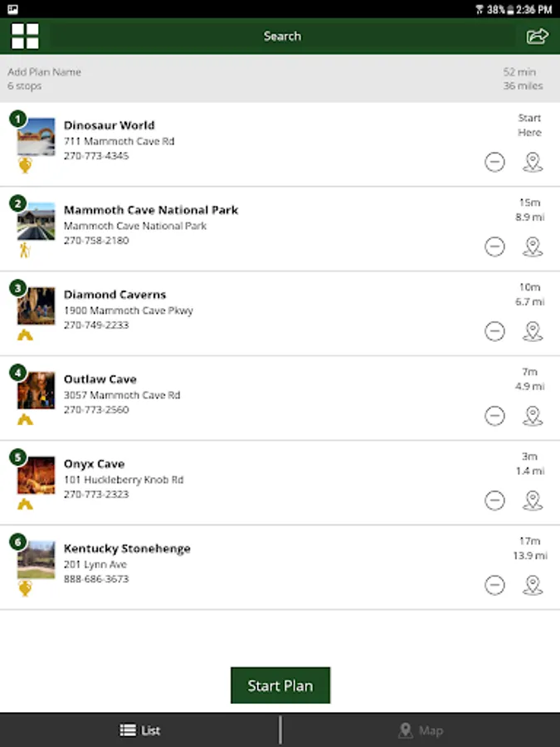Open the Outlaw Cave listing title
The width and height of the screenshot is (560, 747).
(x=100, y=379)
